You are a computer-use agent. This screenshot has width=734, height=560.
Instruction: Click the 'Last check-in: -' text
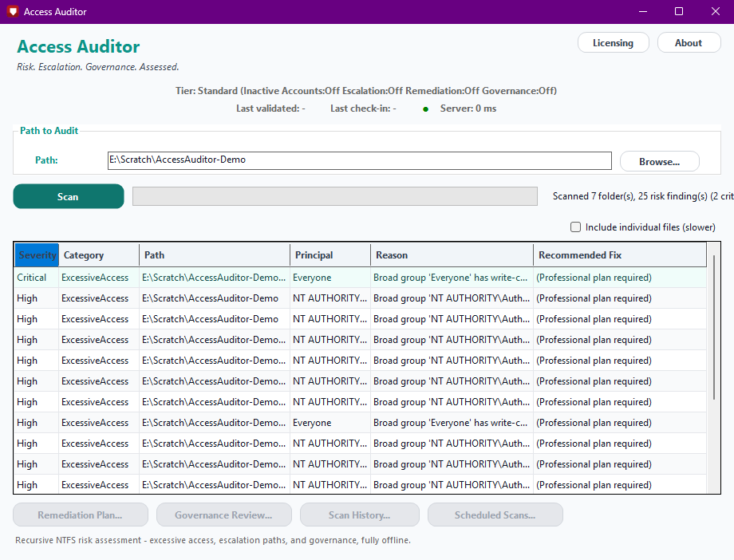pos(363,108)
